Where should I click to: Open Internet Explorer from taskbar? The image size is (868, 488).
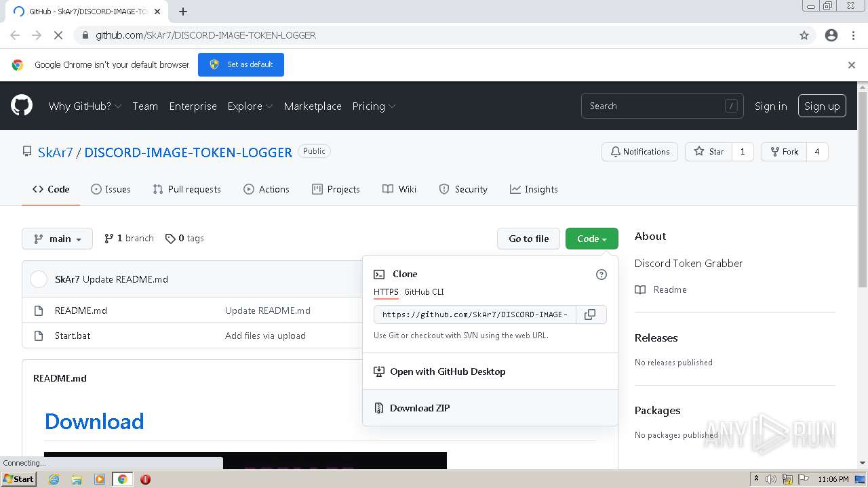pyautogui.click(x=54, y=479)
